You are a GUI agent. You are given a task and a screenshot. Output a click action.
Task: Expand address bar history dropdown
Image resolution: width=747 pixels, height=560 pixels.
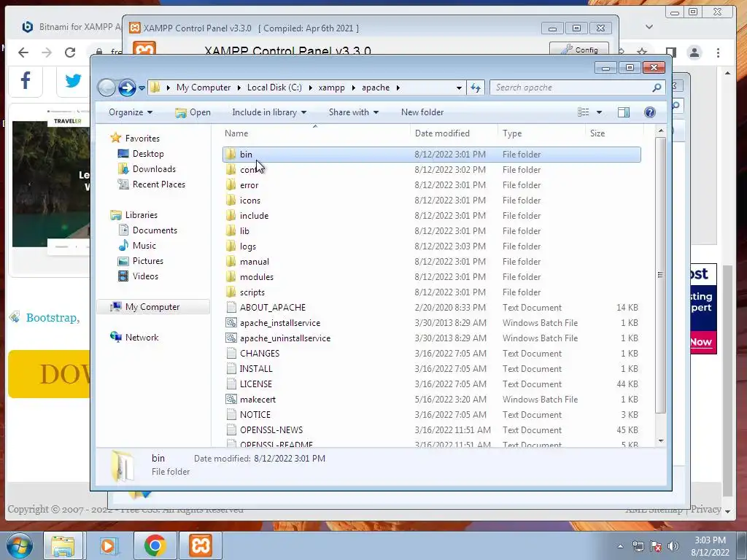[x=459, y=87]
